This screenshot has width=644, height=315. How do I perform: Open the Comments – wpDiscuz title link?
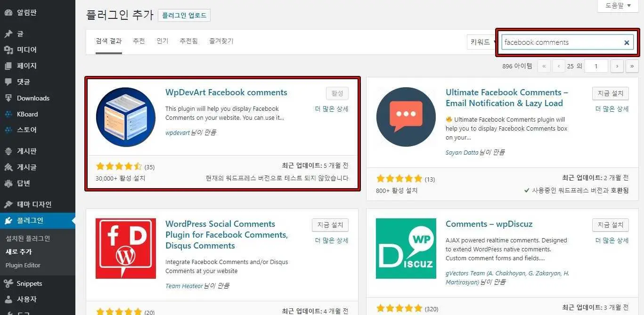tap(489, 224)
